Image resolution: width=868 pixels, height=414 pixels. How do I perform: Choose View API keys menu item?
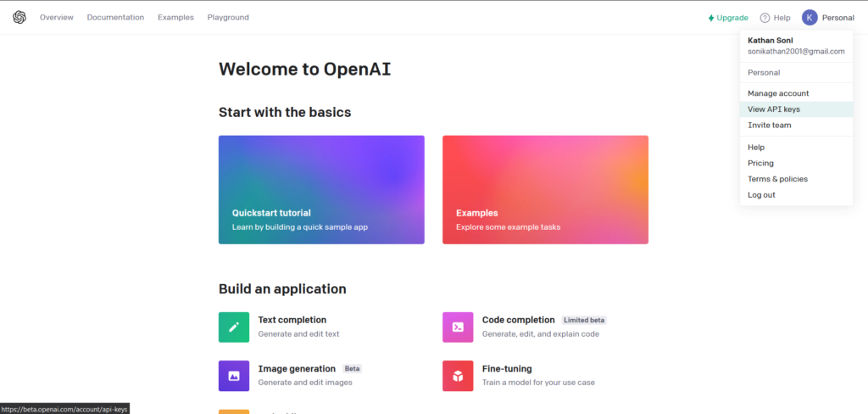point(796,109)
